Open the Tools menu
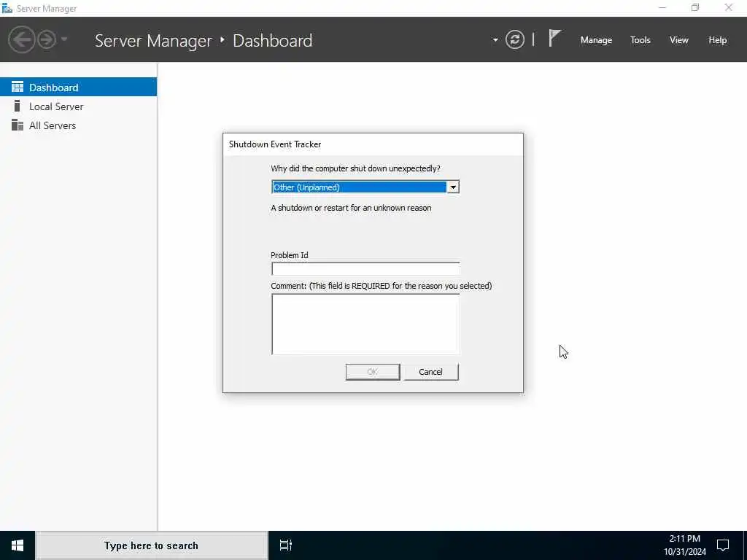 click(640, 40)
